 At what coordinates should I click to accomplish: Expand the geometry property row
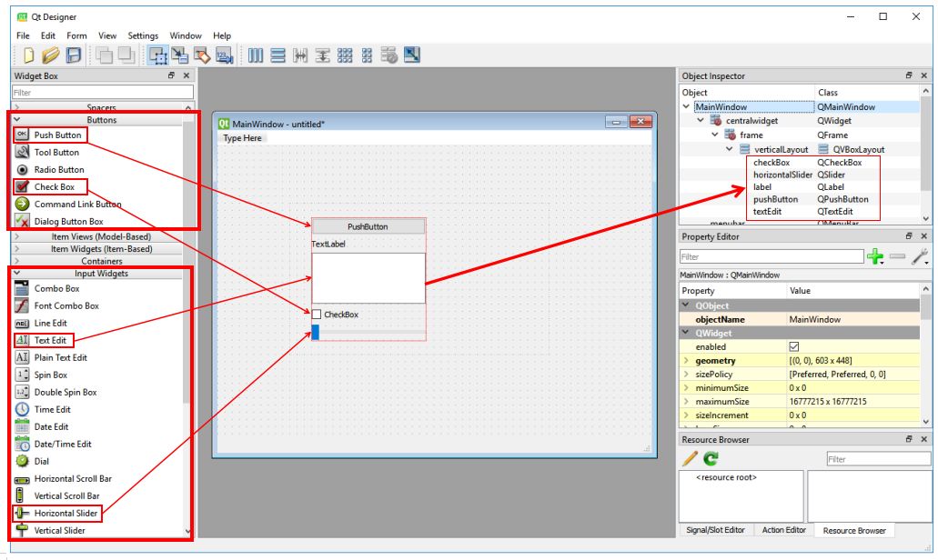pos(686,360)
